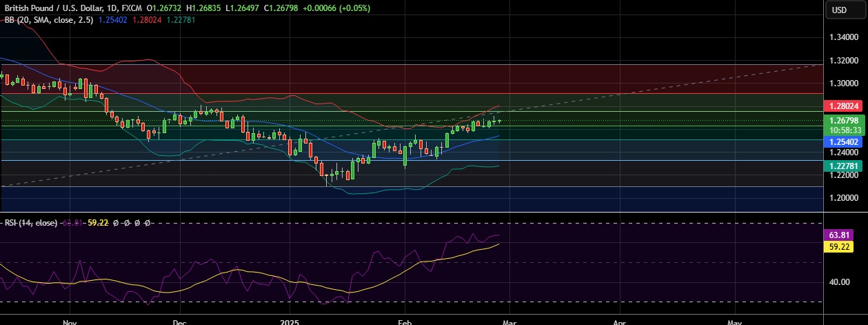Click the 1.34000 price scale level

(x=844, y=37)
